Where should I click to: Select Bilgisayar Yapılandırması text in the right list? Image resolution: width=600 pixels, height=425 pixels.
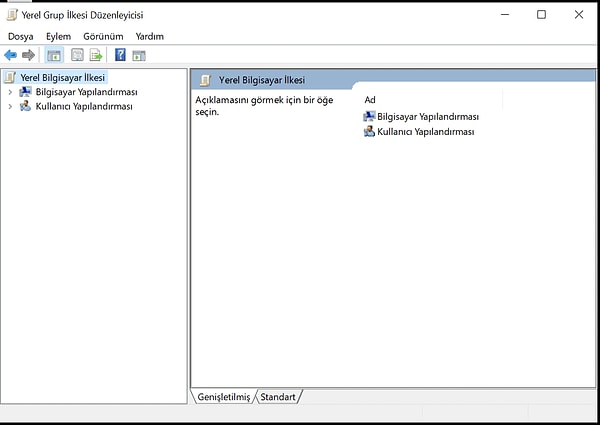pyautogui.click(x=428, y=116)
